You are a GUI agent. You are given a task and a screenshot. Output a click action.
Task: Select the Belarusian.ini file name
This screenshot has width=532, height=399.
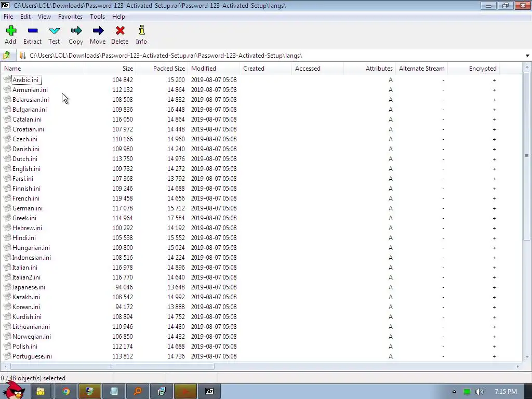[x=31, y=99]
